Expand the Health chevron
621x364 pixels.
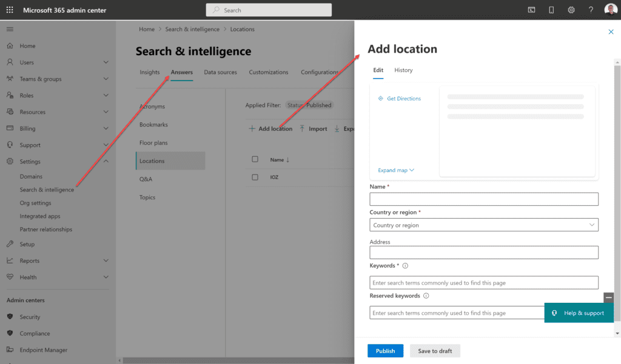[106, 277]
